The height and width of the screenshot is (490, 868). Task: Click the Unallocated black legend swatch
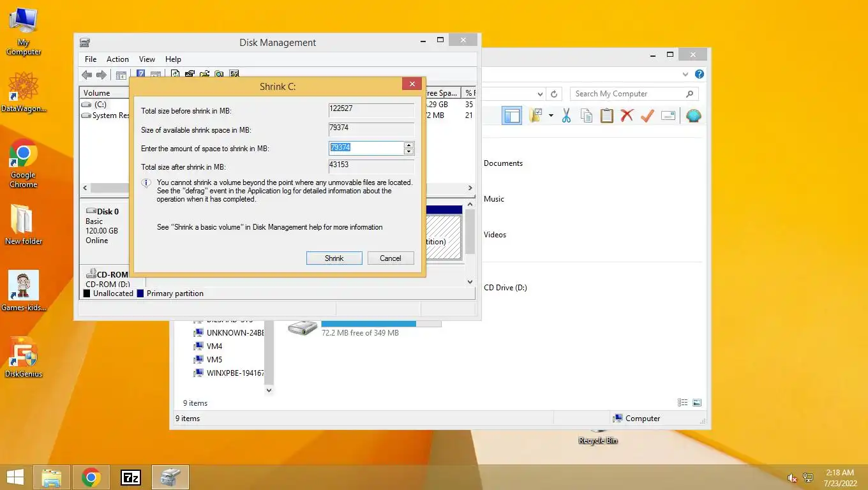coord(87,293)
